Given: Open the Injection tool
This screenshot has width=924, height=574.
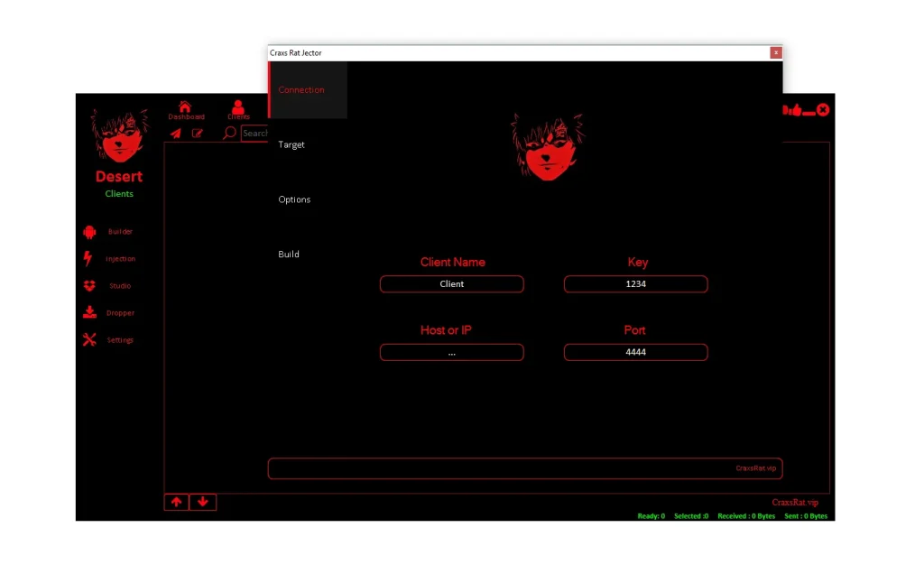Looking at the screenshot, I should 120,258.
